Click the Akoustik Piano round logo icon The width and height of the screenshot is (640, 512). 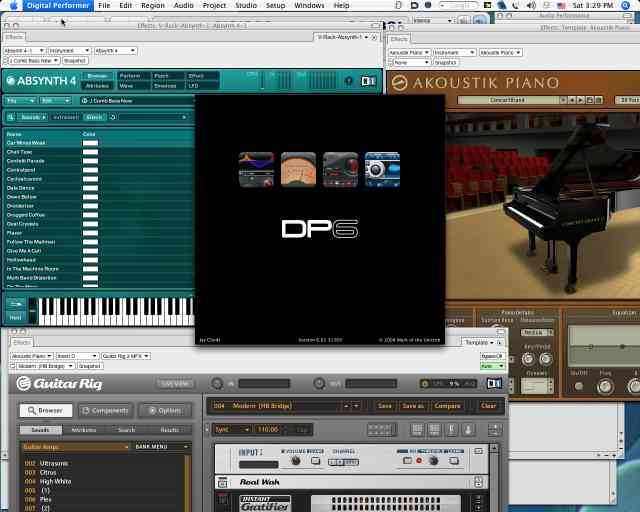[399, 83]
